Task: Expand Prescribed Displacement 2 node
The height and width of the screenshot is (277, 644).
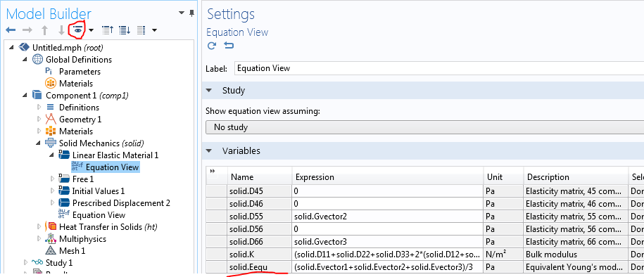Action: tap(52, 202)
